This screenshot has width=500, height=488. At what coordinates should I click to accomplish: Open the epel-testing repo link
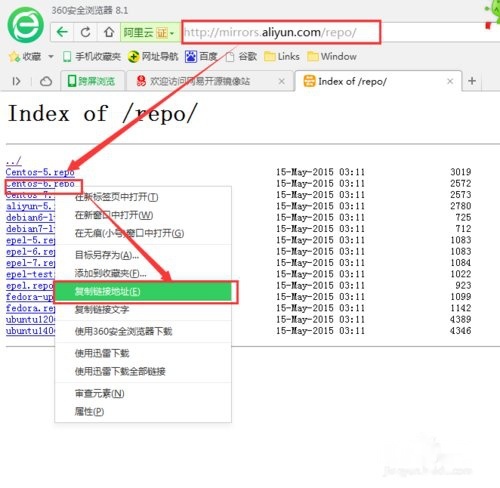[30, 274]
